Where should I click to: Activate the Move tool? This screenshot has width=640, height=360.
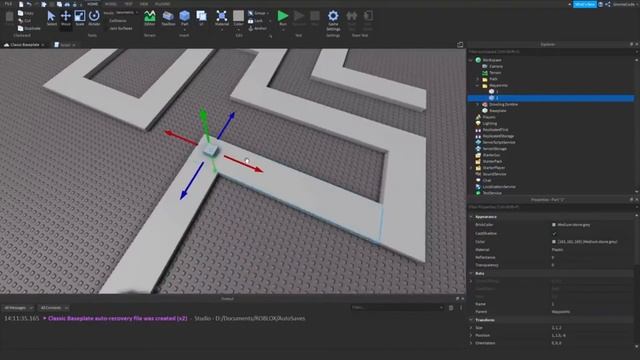tap(65, 17)
